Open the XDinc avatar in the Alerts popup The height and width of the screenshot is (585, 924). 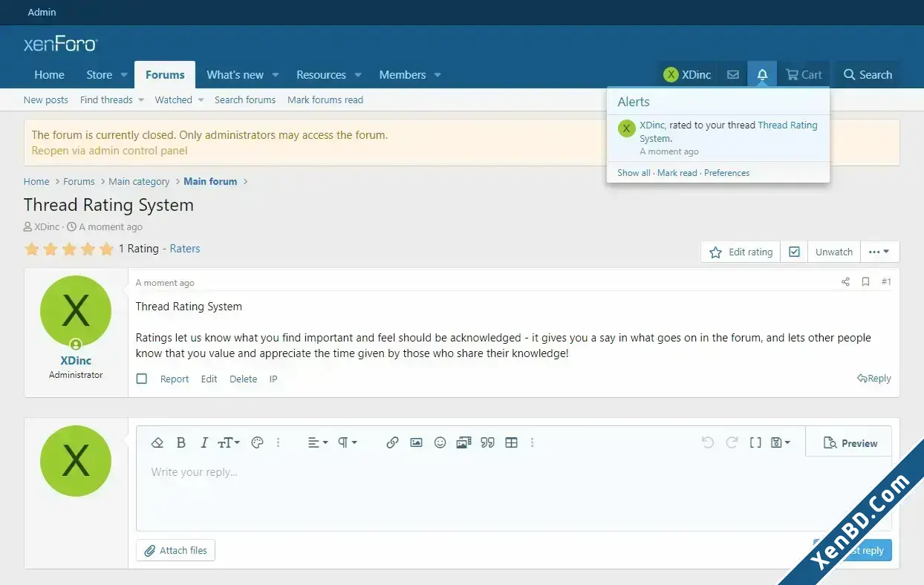pos(626,128)
